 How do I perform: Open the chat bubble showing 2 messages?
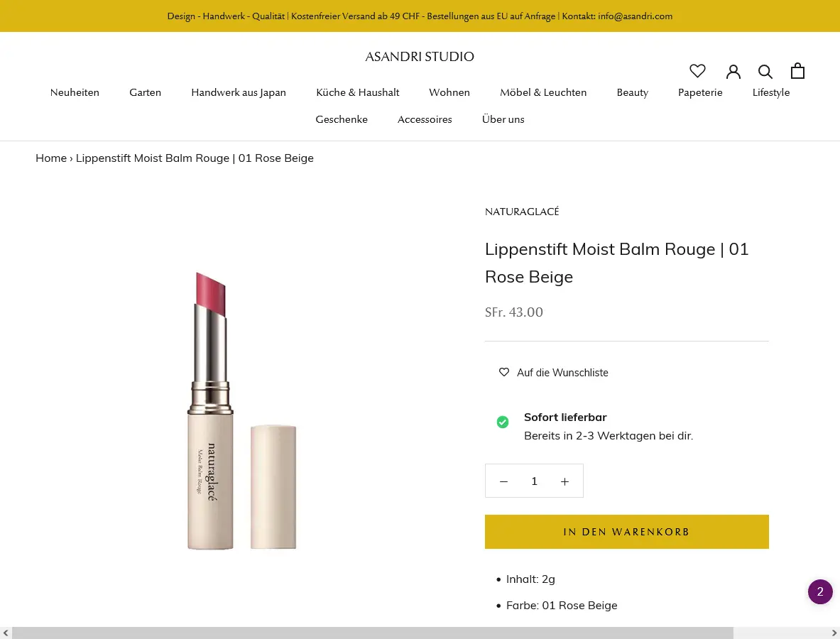click(x=820, y=591)
